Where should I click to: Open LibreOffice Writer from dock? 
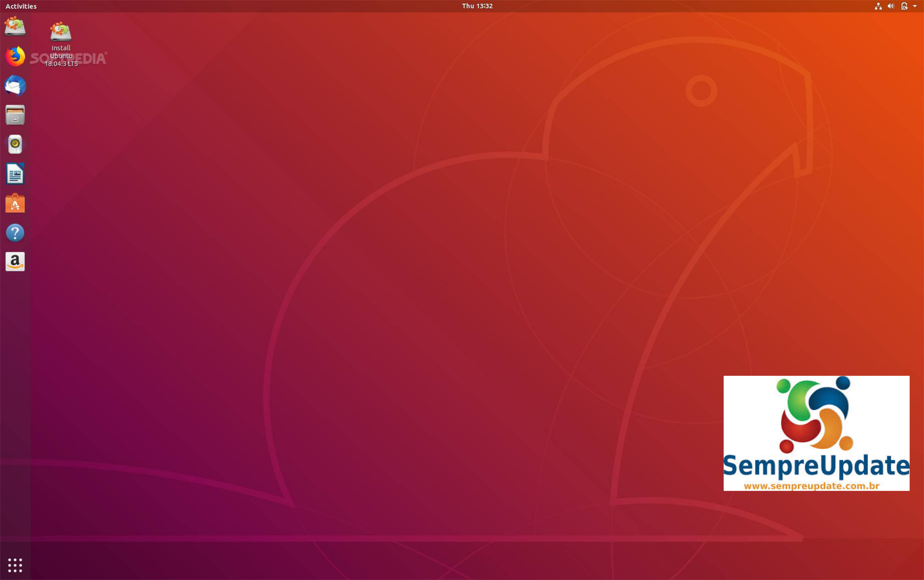pyautogui.click(x=15, y=174)
